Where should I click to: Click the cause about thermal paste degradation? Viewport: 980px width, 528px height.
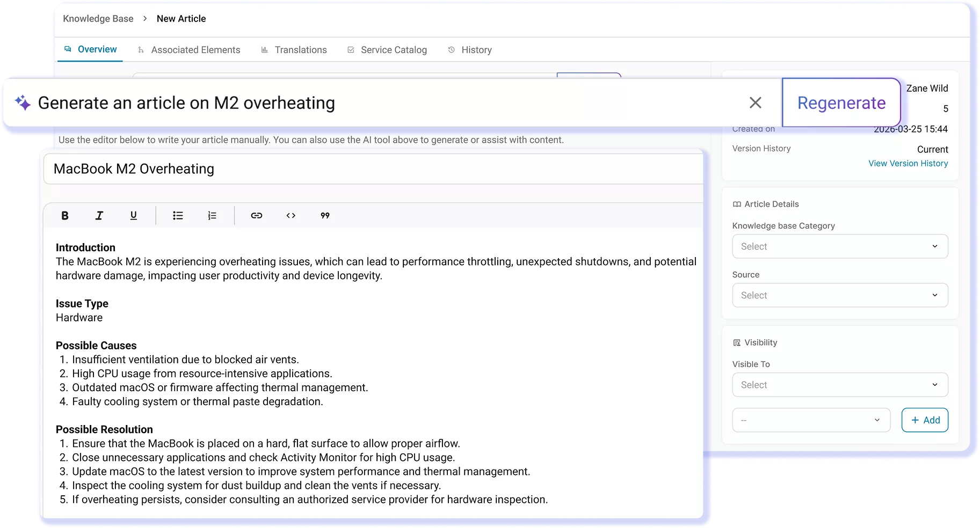[x=198, y=401]
